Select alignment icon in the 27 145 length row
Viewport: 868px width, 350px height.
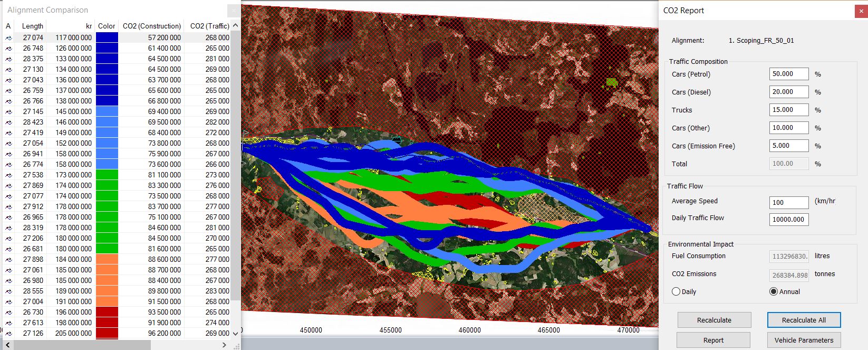click(x=8, y=112)
